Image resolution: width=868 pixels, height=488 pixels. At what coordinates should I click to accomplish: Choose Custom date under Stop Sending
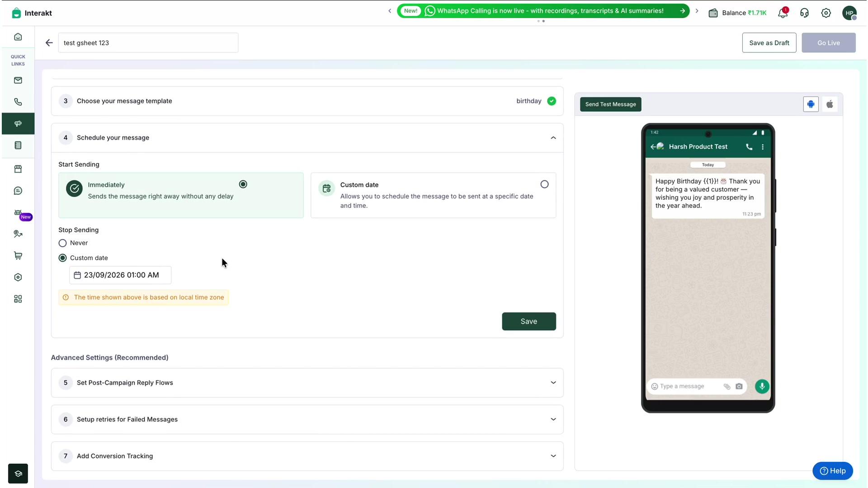[63, 258]
